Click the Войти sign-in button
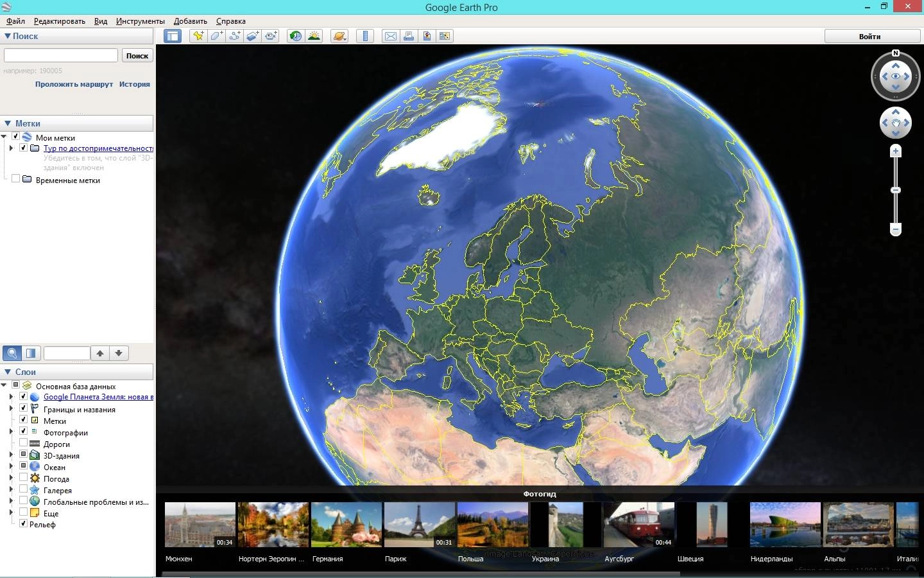This screenshot has height=578, width=924. [x=869, y=36]
